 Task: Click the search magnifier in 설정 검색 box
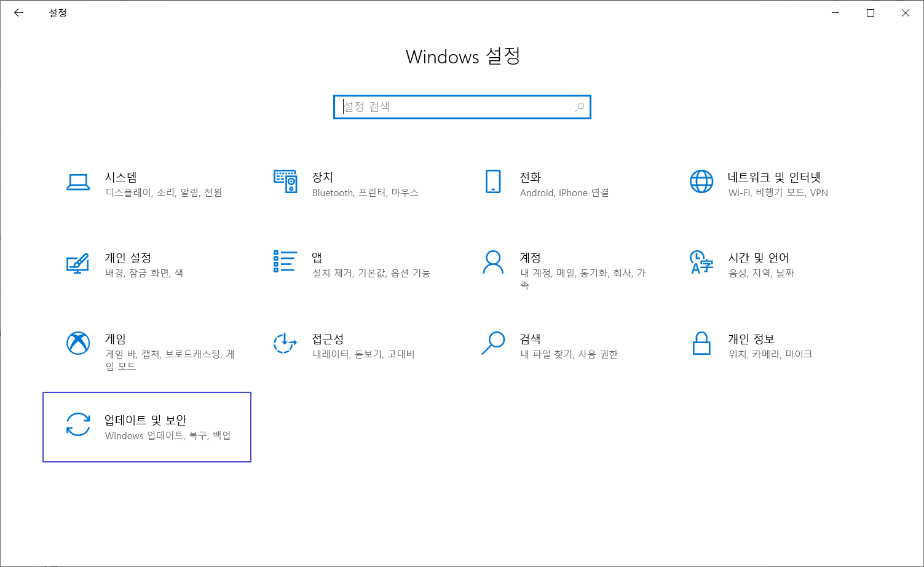click(579, 107)
